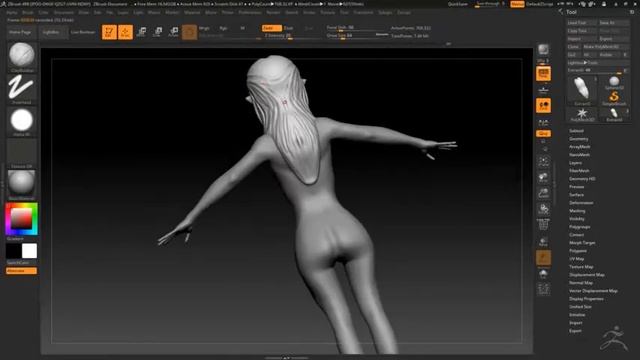Click the L.Sym icon
The image size is (640, 360).
click(543, 122)
